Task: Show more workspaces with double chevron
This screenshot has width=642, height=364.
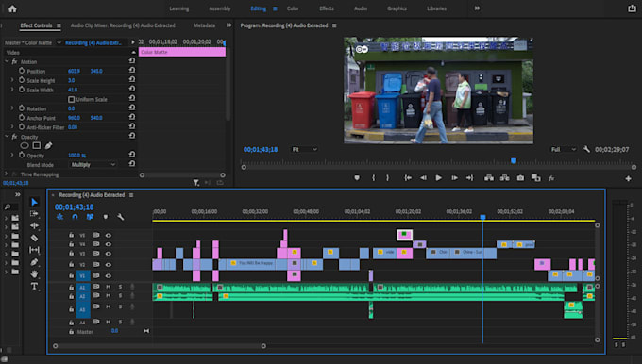Action: click(477, 8)
